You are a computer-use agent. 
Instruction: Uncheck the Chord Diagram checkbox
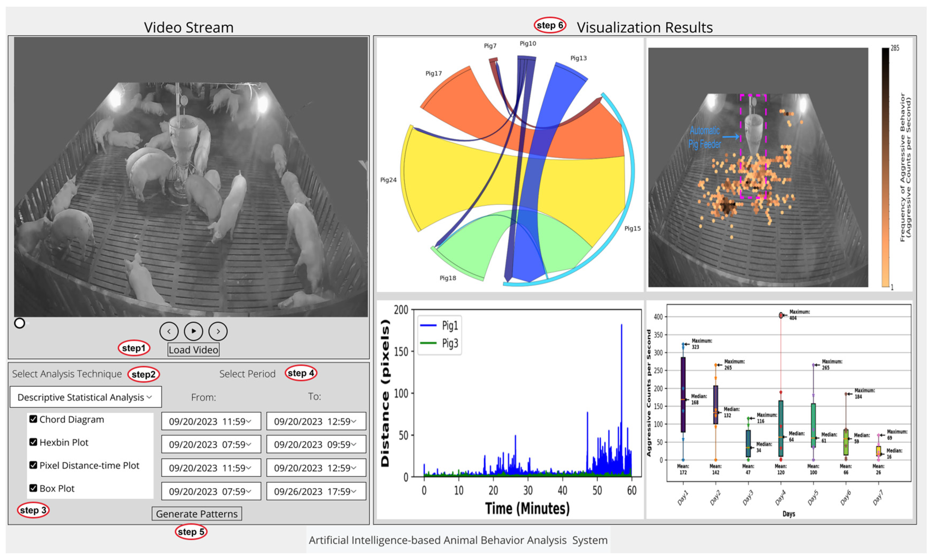[33, 419]
